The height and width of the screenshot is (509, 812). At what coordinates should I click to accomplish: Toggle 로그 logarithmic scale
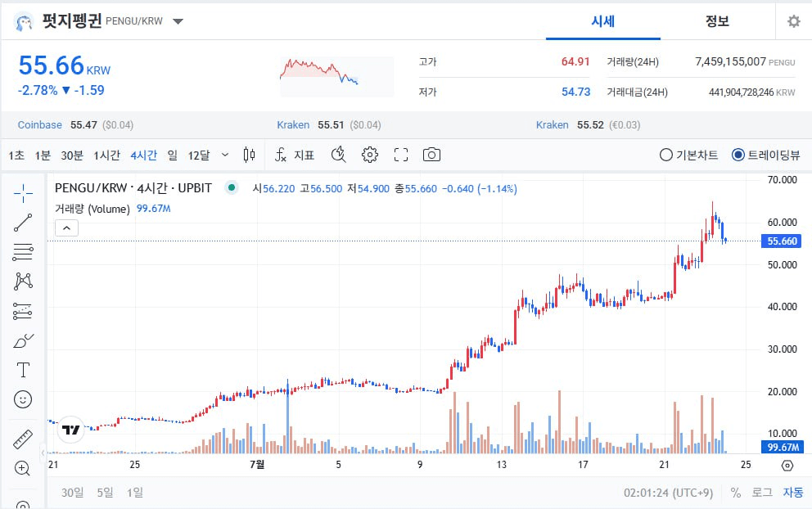(762, 493)
